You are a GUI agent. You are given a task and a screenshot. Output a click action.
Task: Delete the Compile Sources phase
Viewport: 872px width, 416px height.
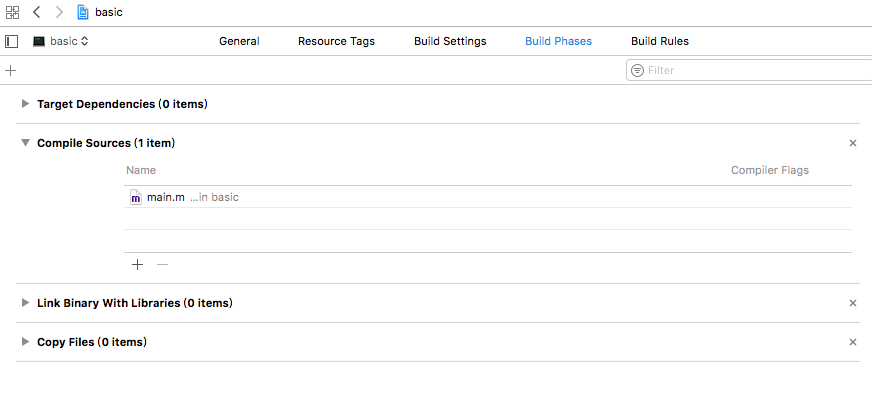coord(853,143)
